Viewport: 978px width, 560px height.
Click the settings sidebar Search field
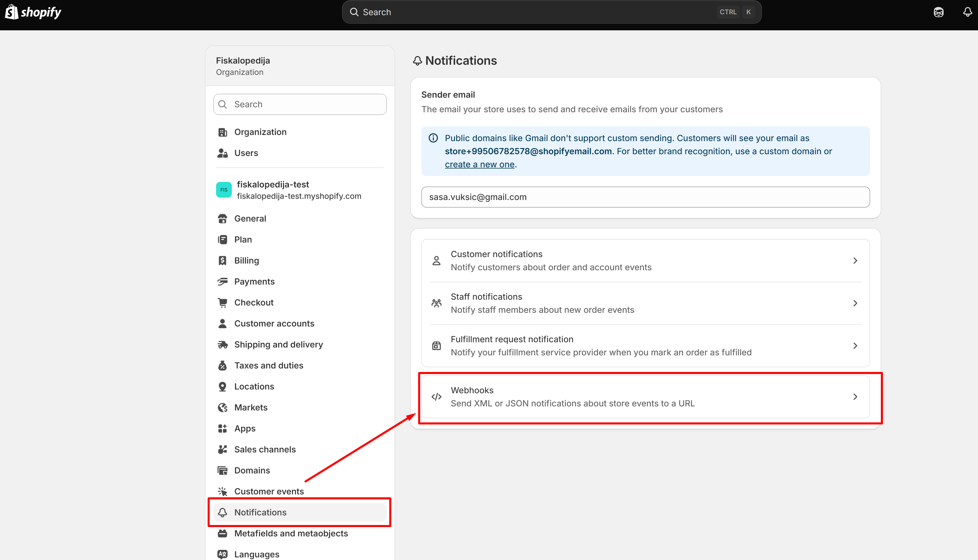[x=300, y=104]
